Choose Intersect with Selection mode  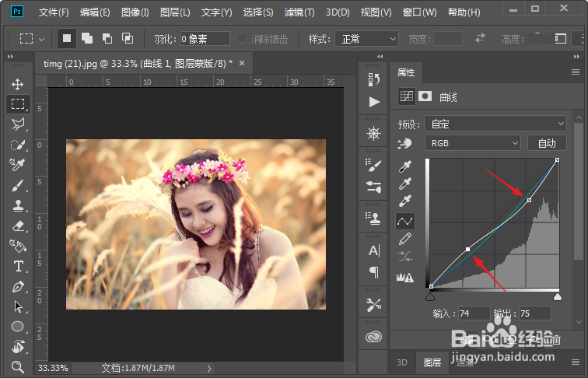[128, 38]
